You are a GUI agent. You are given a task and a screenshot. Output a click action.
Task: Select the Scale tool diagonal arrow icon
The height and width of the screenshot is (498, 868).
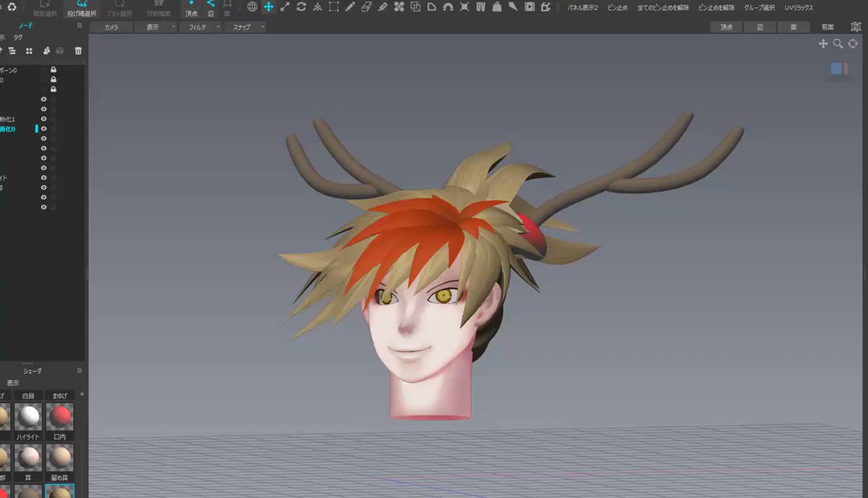click(x=285, y=7)
